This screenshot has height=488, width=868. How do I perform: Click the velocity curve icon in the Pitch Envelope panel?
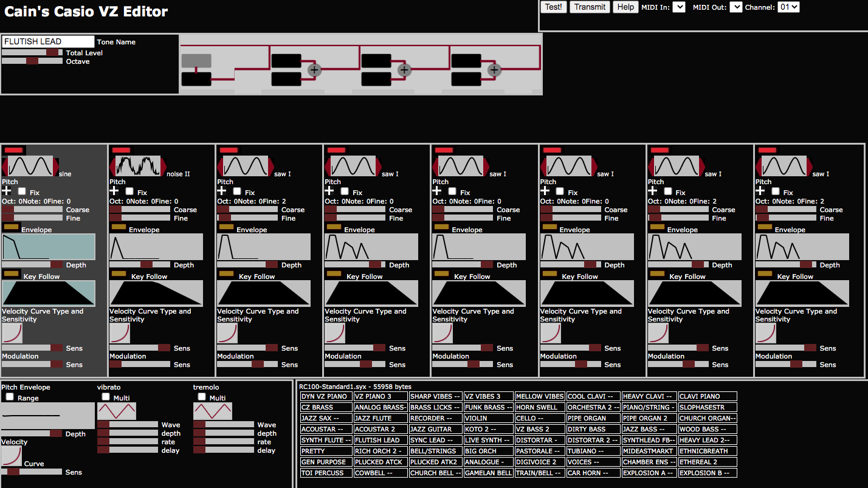tap(11, 456)
